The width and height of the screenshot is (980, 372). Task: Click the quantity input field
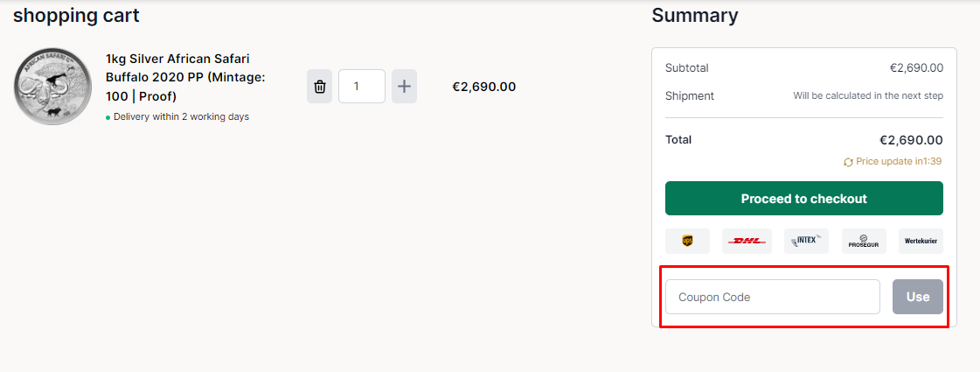point(361,87)
